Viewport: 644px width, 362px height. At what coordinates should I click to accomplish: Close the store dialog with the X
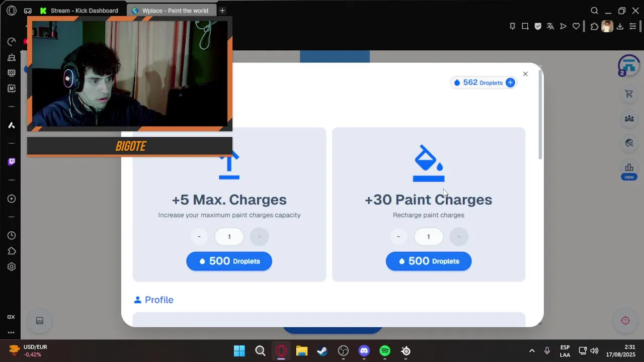[x=525, y=74]
